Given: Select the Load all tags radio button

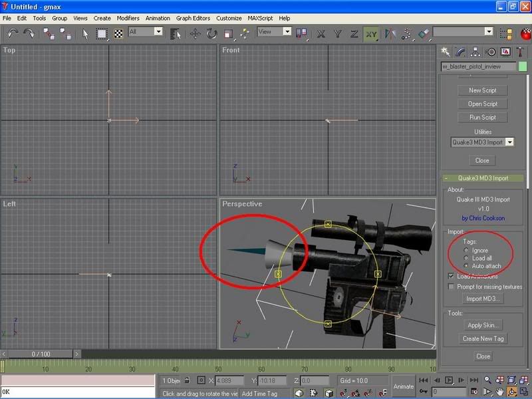Looking at the screenshot, I should click(466, 258).
